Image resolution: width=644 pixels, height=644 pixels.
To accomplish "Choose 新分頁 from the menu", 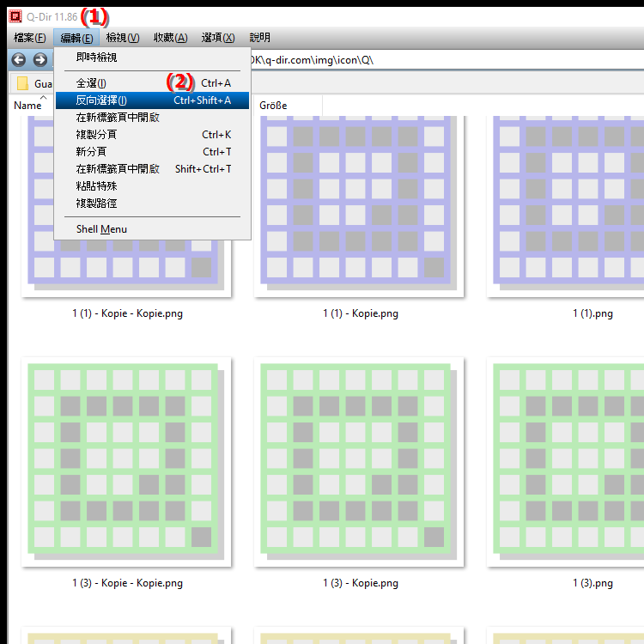I will (x=152, y=151).
